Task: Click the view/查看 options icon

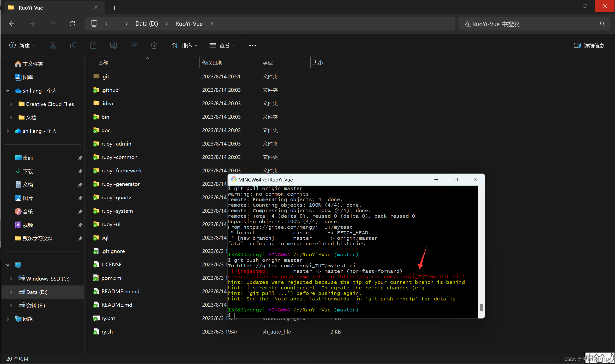Action: (223, 45)
